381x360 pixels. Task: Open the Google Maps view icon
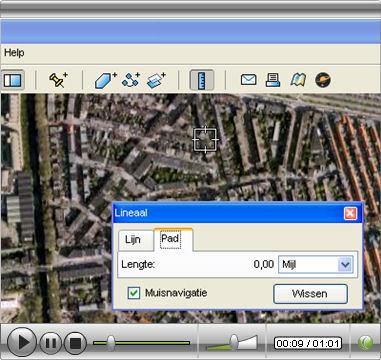click(298, 80)
